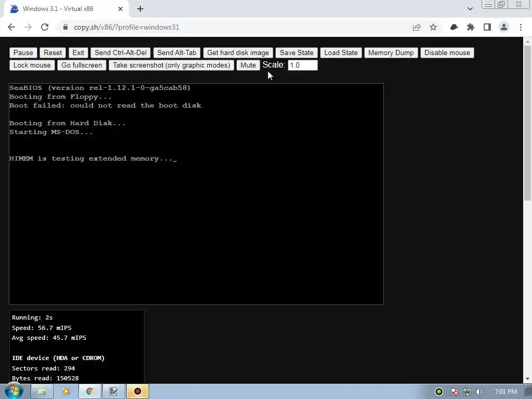The height and width of the screenshot is (399, 532).
Task: Click the browser forward arrow
Action: pos(28,27)
